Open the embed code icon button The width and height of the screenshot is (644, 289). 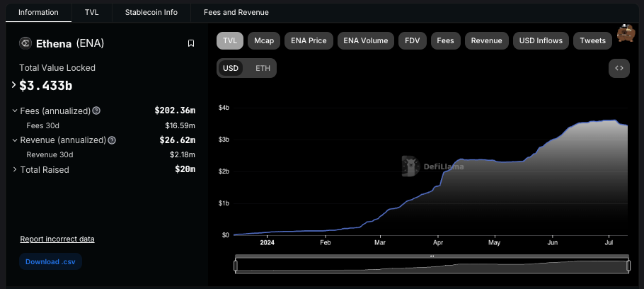click(619, 68)
